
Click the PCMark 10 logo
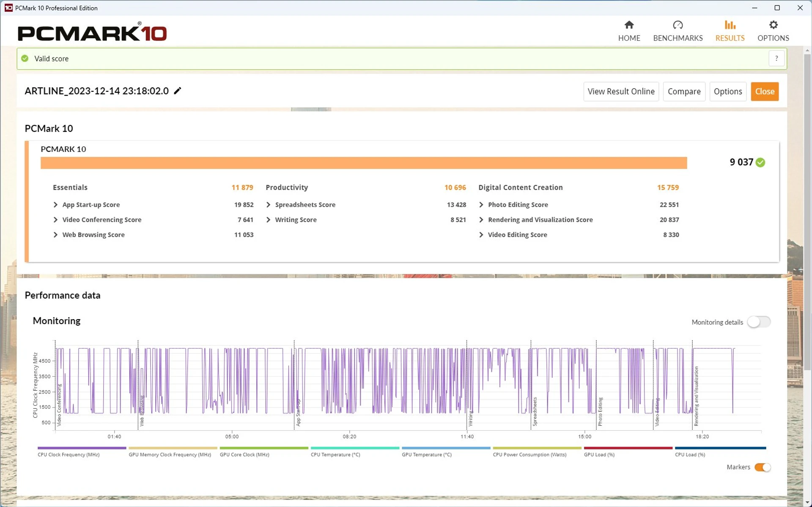coord(92,32)
